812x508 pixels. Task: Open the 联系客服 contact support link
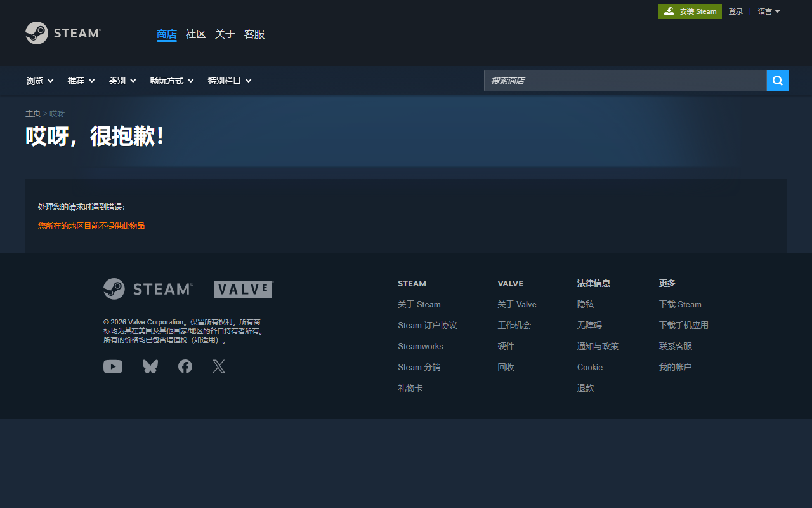click(676, 347)
